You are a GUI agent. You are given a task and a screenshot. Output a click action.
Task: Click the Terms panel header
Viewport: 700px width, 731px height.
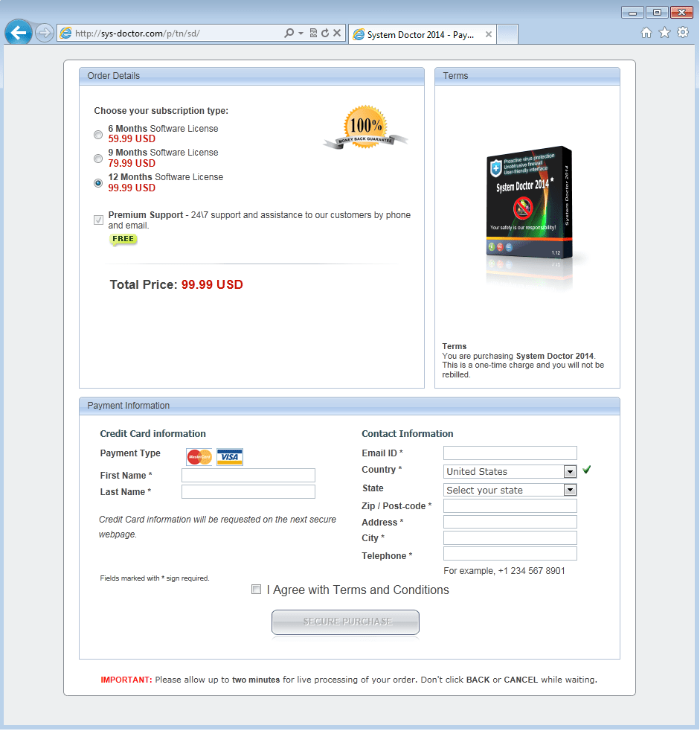point(527,76)
